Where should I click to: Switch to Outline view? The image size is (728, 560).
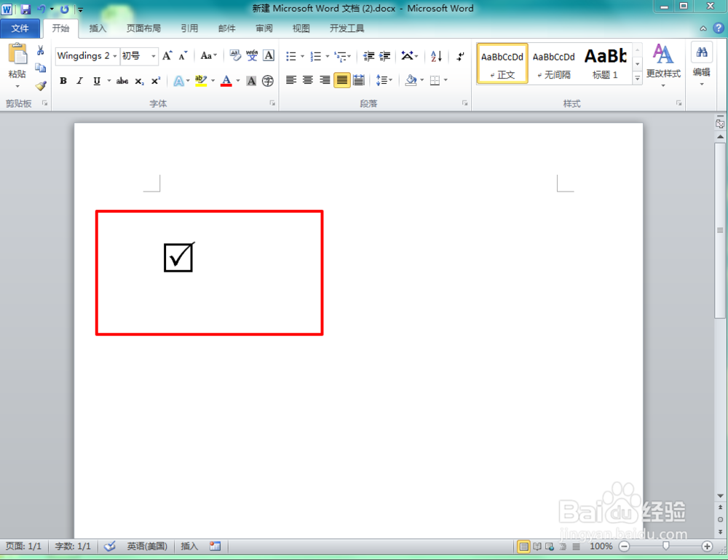(563, 547)
